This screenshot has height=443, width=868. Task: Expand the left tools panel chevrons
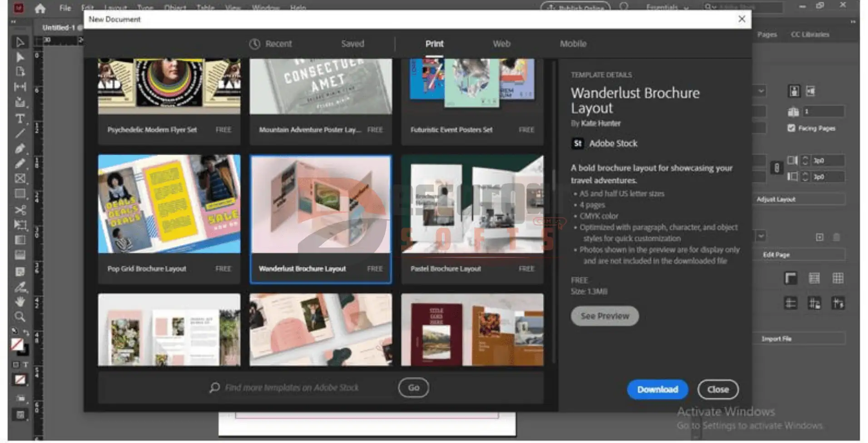click(13, 21)
